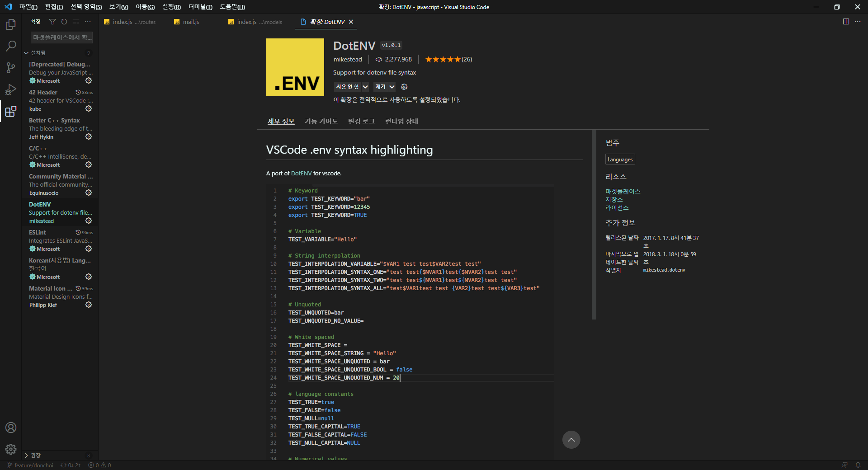The image size is (868, 470).
Task: Click the mikestead publisher link
Action: 348,60
